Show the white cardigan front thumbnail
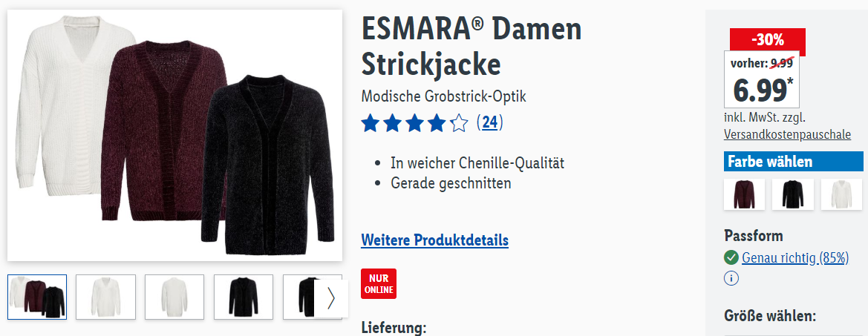 [105, 297]
